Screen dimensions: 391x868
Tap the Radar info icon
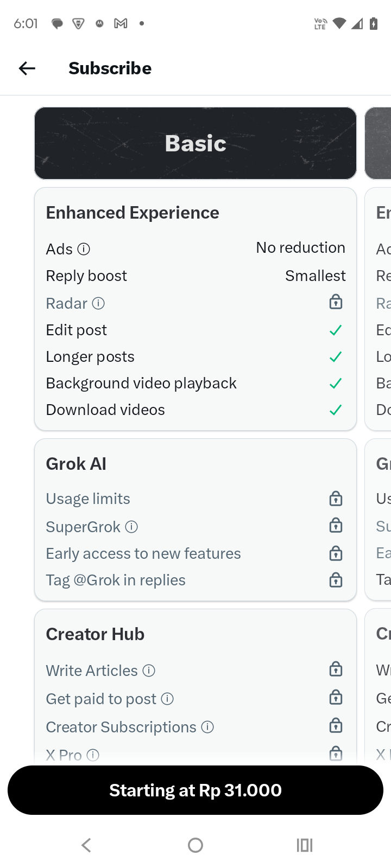pyautogui.click(x=98, y=303)
